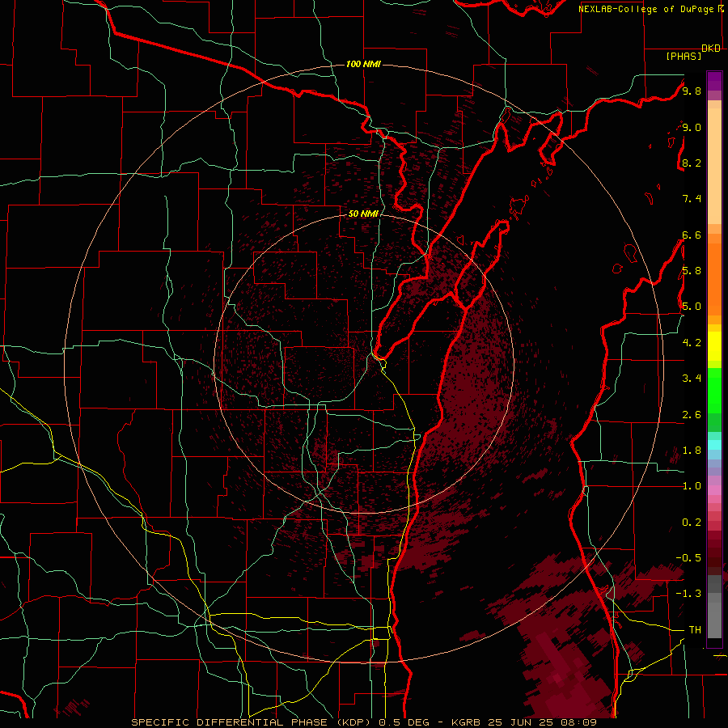Click the [PHAS] label above the scale

684,57
